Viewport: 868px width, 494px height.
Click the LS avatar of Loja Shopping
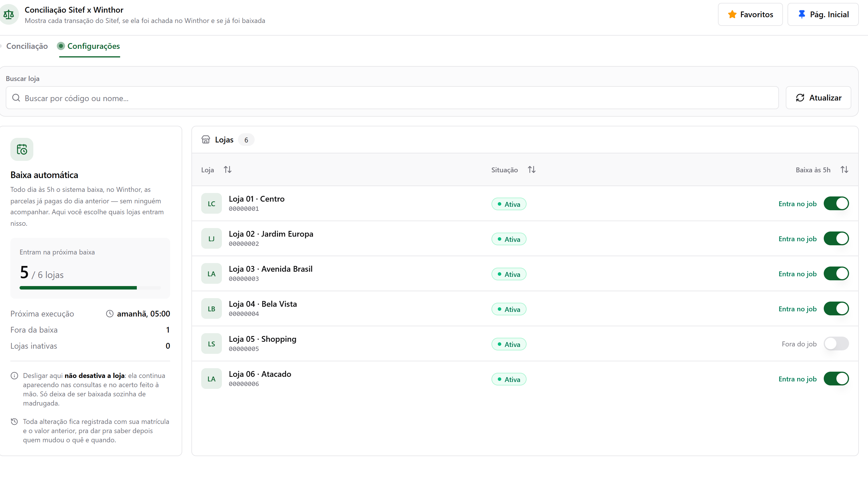point(211,344)
